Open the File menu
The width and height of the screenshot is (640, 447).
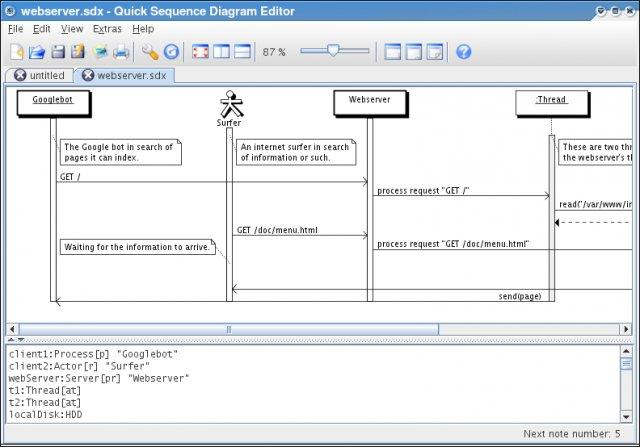pos(15,29)
